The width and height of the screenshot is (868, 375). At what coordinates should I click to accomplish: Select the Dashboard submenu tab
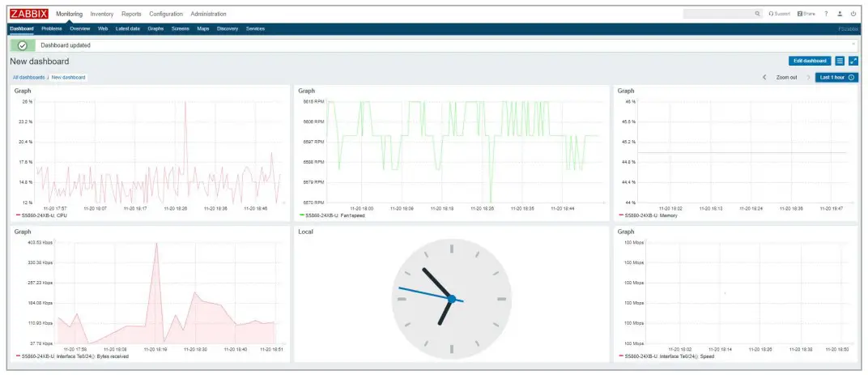tap(22, 29)
